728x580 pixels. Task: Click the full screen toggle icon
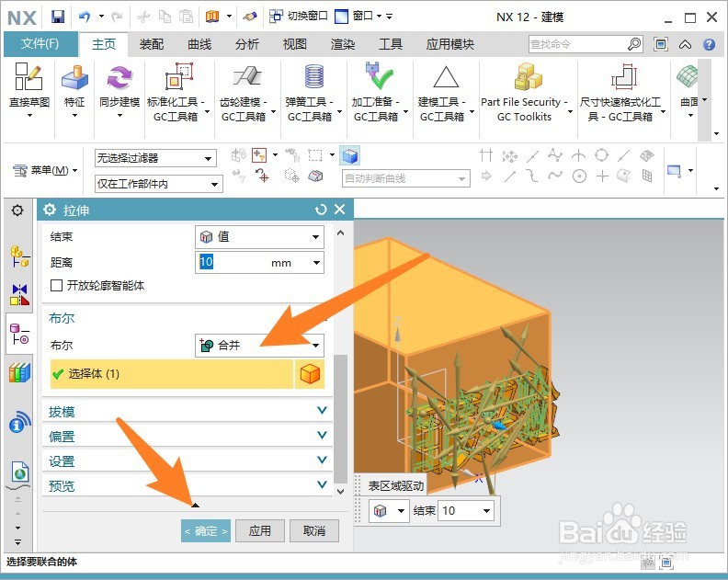[661, 44]
